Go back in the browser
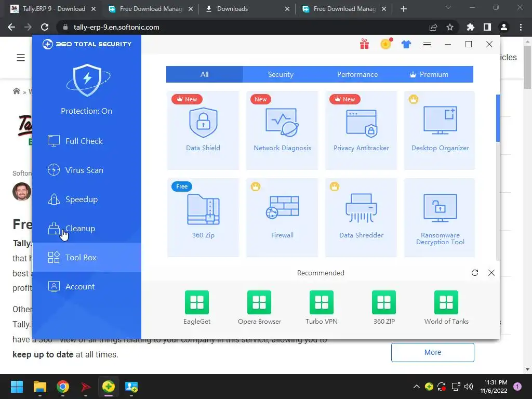This screenshot has width=532, height=399. tap(11, 27)
